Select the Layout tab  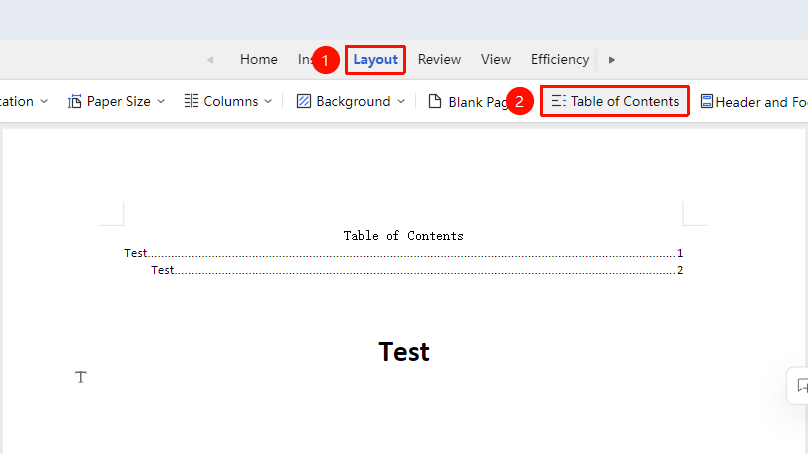[x=375, y=60]
